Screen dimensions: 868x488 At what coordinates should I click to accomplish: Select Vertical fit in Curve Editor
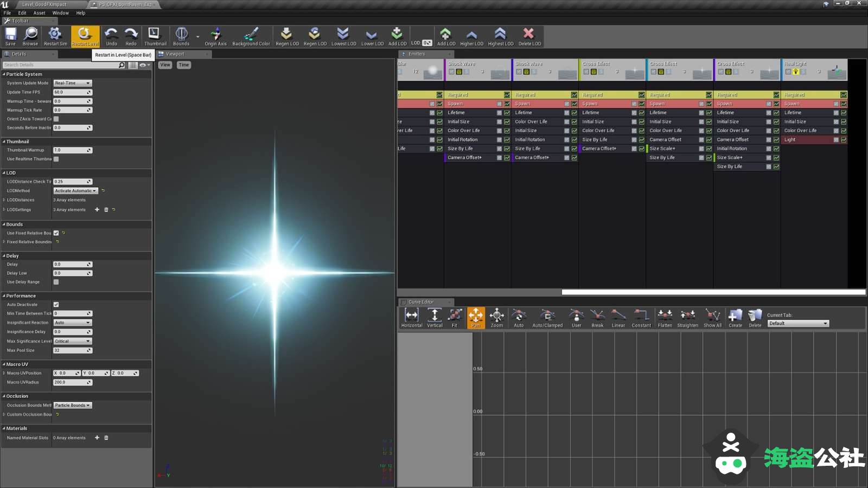coord(435,318)
